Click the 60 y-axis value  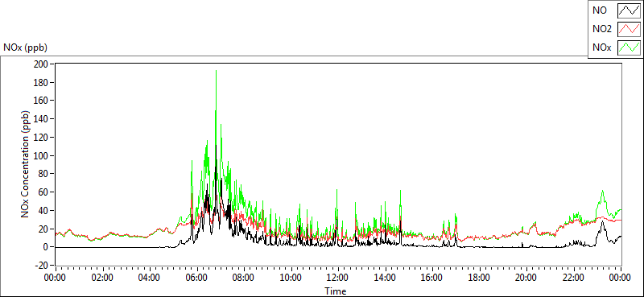[x=43, y=192]
